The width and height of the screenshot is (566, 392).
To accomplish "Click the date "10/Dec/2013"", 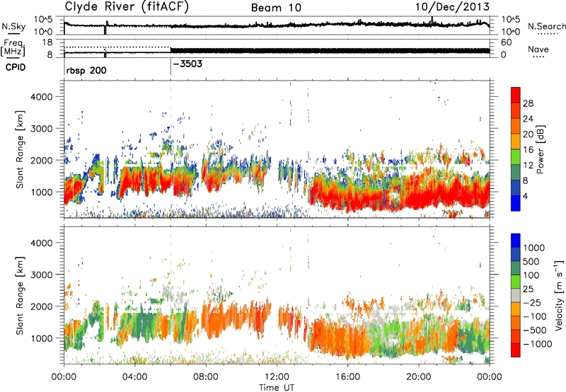I will [x=452, y=7].
